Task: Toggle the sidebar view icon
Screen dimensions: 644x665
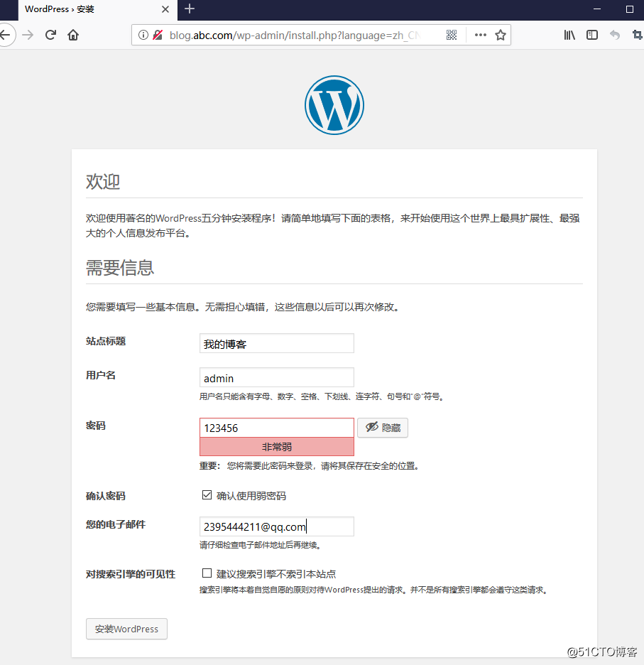Action: point(592,35)
